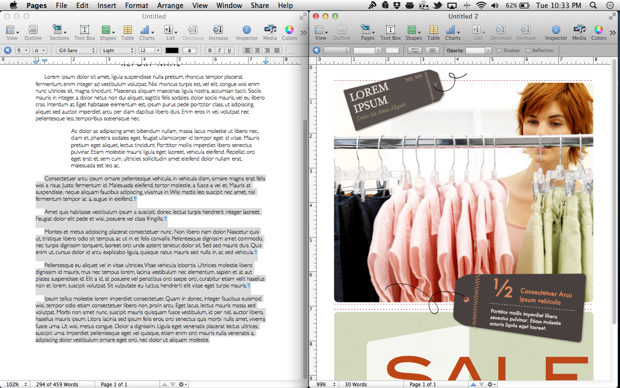Open font size 12 dropdown
Image resolution: width=620 pixels, height=388 pixels.
point(150,50)
